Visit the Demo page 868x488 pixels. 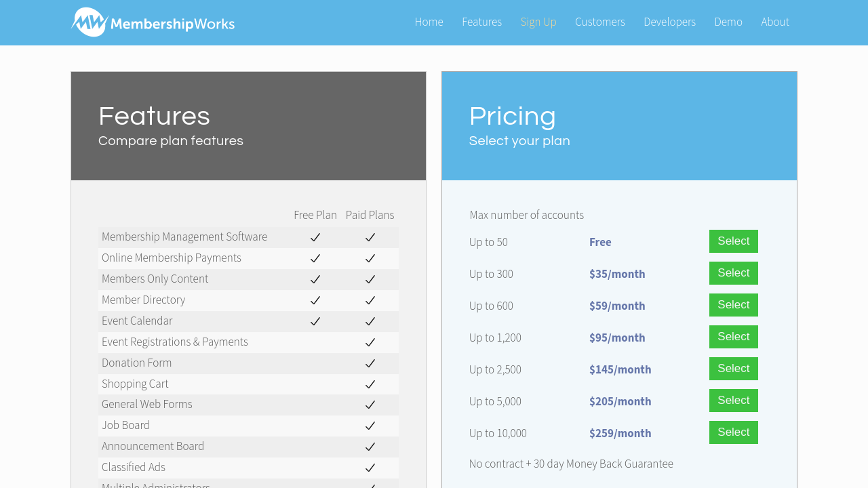(728, 22)
